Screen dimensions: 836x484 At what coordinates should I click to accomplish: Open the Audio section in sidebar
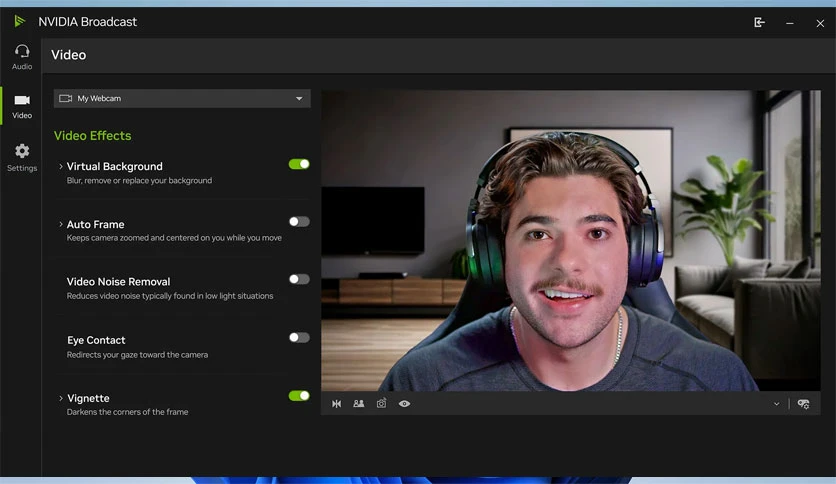(22, 57)
